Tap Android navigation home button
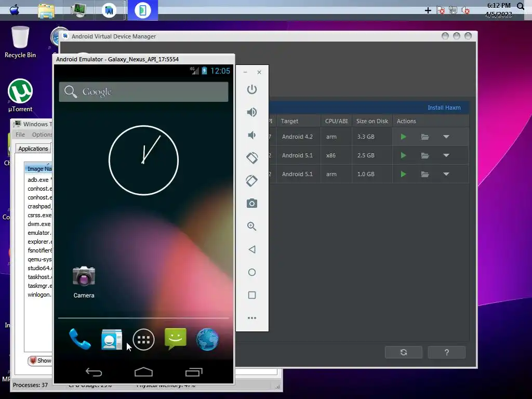This screenshot has width=532, height=399. pyautogui.click(x=143, y=372)
